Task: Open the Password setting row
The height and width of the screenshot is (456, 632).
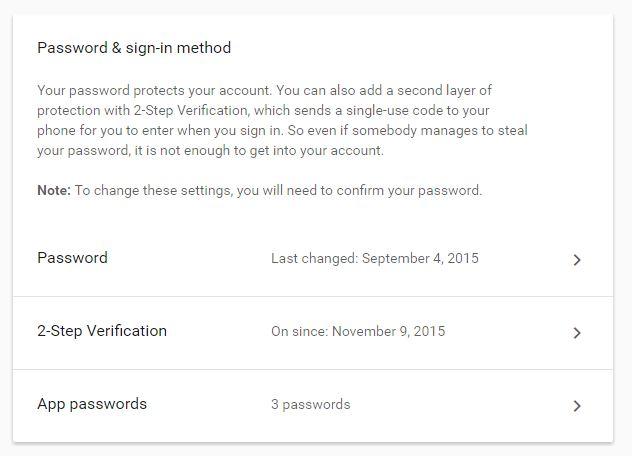Action: (312, 259)
